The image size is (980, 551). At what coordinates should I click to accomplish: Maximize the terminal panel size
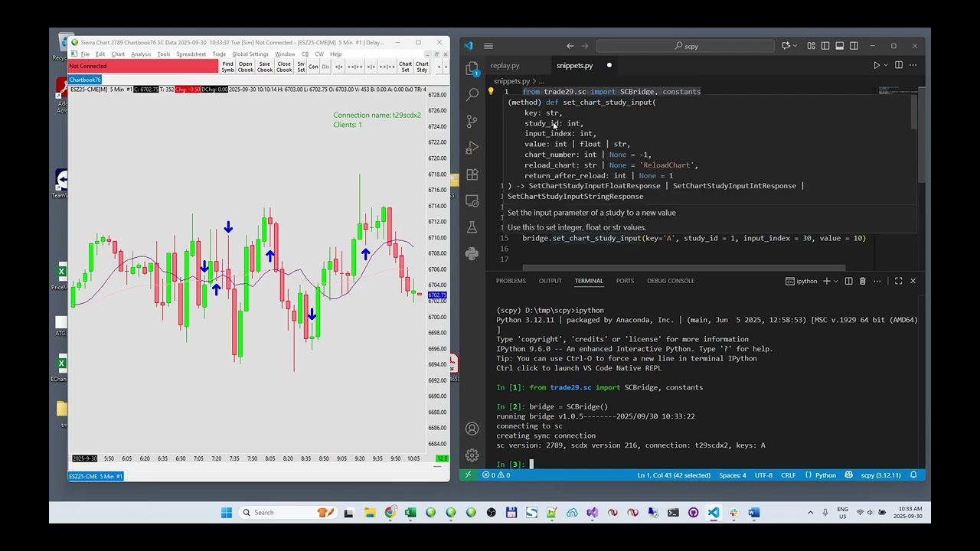click(x=898, y=281)
